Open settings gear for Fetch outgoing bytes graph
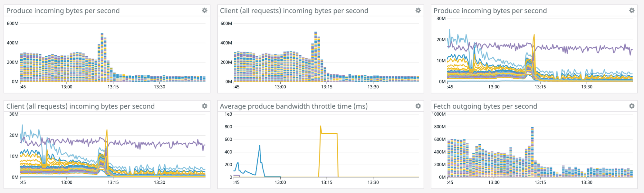 [x=632, y=106]
